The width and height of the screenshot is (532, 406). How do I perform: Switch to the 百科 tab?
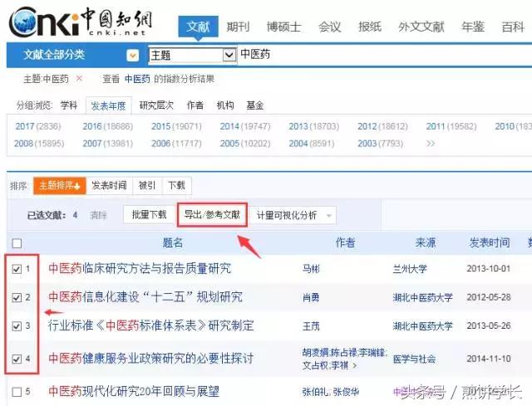(x=513, y=27)
